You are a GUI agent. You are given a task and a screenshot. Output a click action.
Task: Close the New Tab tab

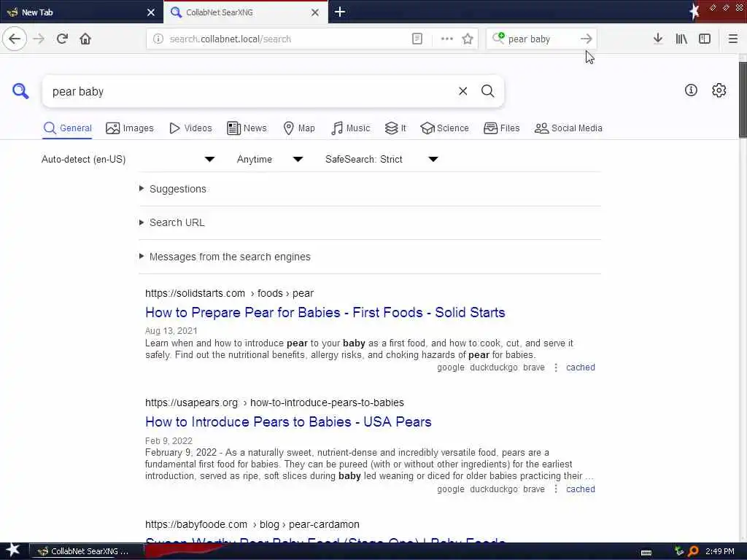150,12
